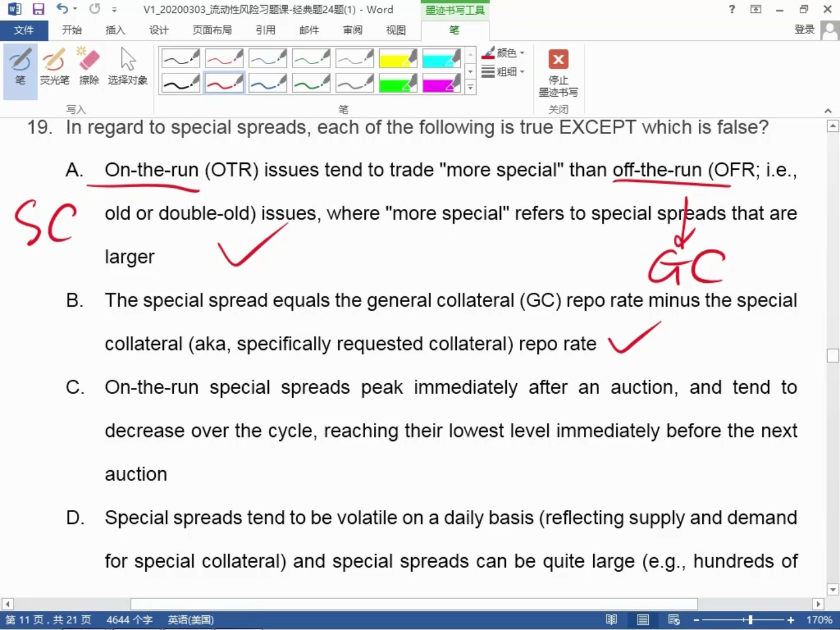Open the 文件 tab

23,30
